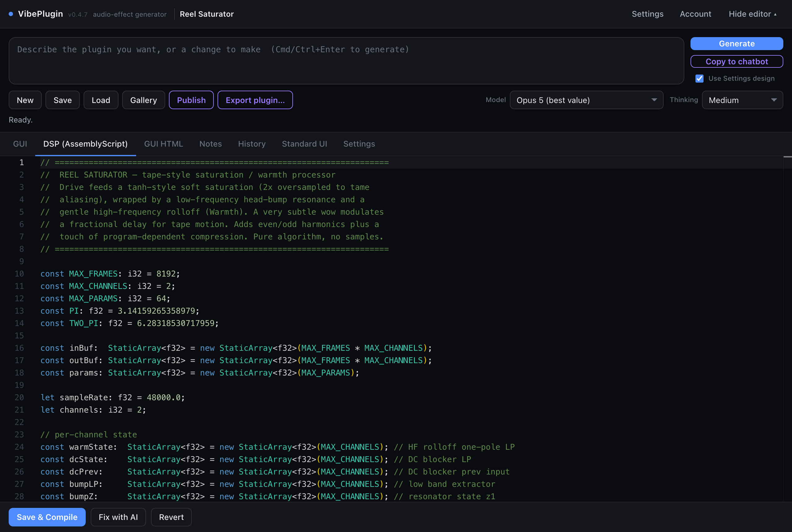Click Save & Compile
Screen dimensions: 792x532
click(47, 517)
